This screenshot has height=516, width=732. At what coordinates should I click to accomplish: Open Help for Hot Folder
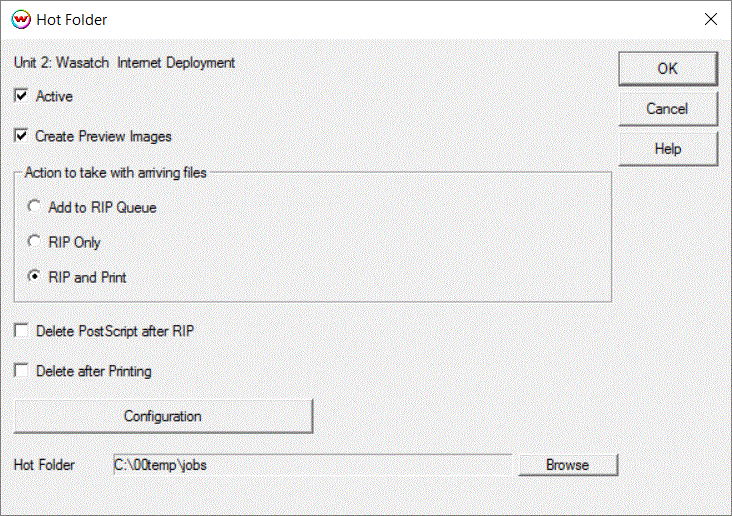[668, 149]
